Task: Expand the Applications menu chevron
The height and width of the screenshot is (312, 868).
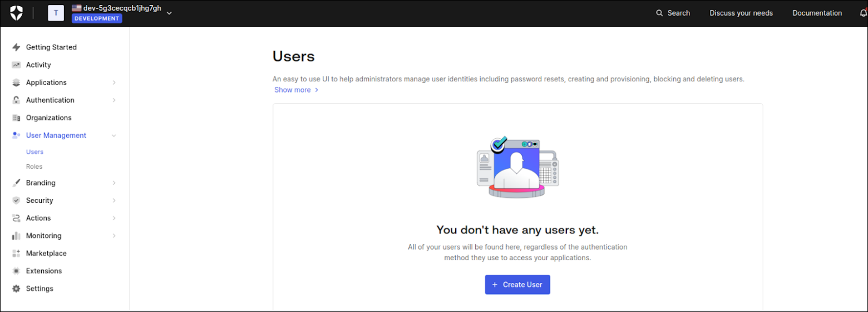Action: [114, 82]
